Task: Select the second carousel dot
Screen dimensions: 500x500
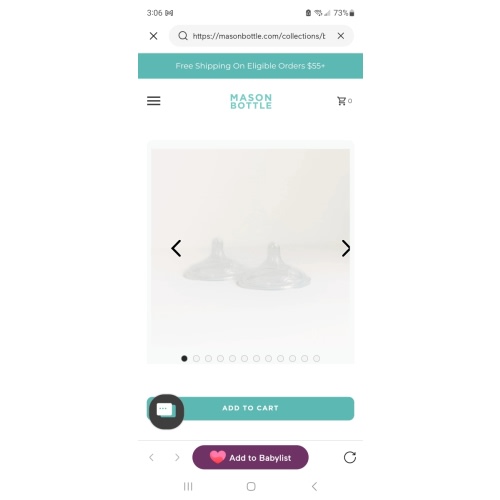Action: 196,358
